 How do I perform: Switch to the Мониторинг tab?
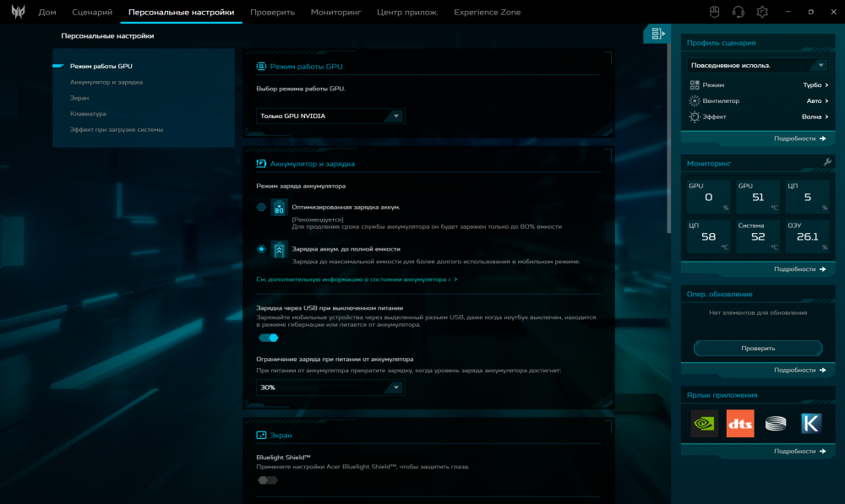[335, 13]
